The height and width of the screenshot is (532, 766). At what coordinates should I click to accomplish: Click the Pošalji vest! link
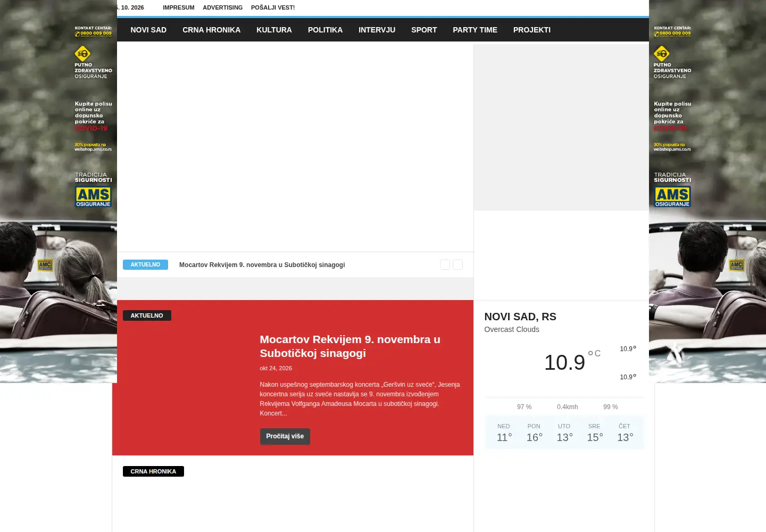click(x=273, y=7)
